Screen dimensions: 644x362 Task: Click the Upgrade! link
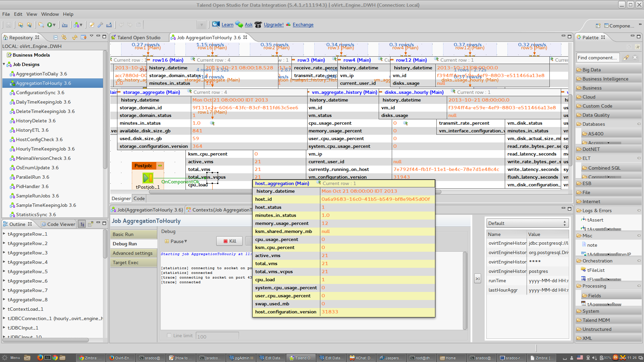click(274, 24)
